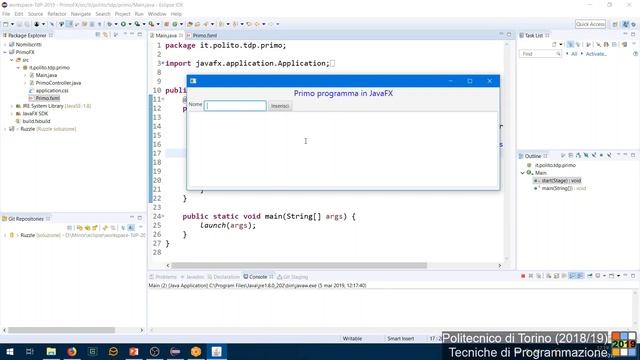Click the Open Perspective icon

pos(615,24)
